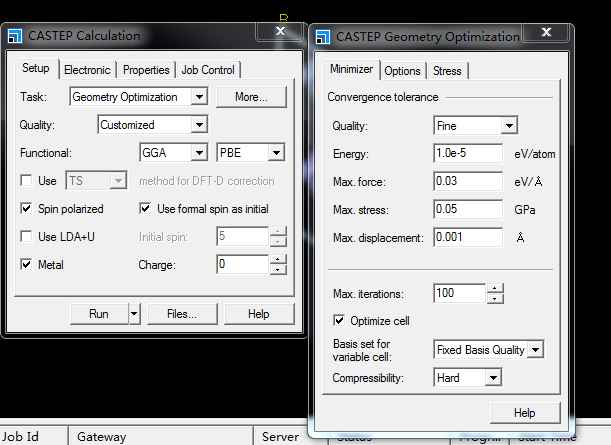Screen dimensions: 611x445
Task: Switch to the Setup tab
Action: (36, 68)
